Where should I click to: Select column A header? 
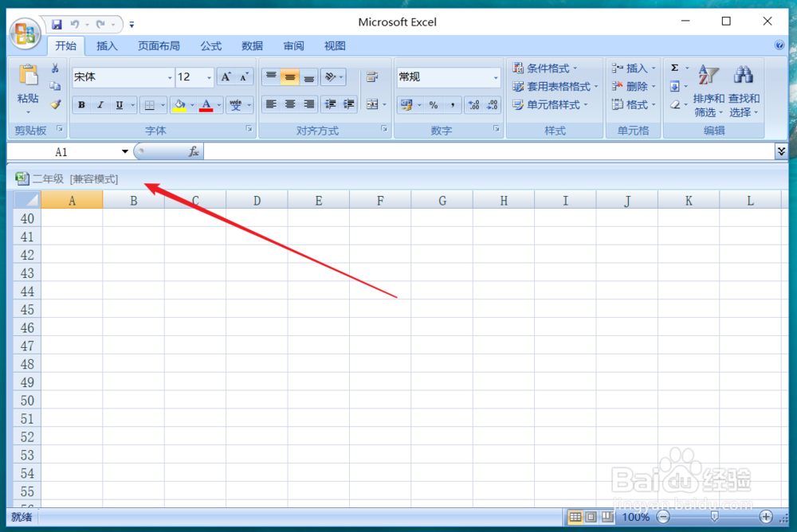click(72, 201)
